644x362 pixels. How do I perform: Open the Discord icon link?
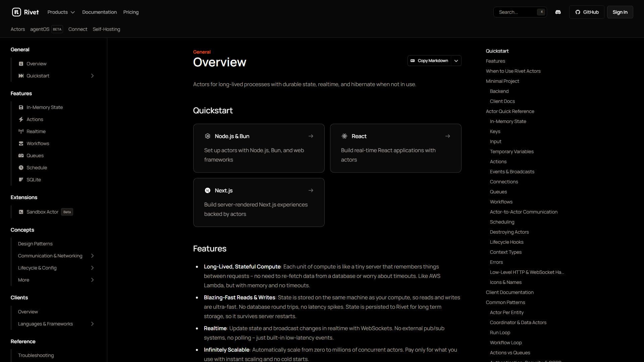click(558, 12)
